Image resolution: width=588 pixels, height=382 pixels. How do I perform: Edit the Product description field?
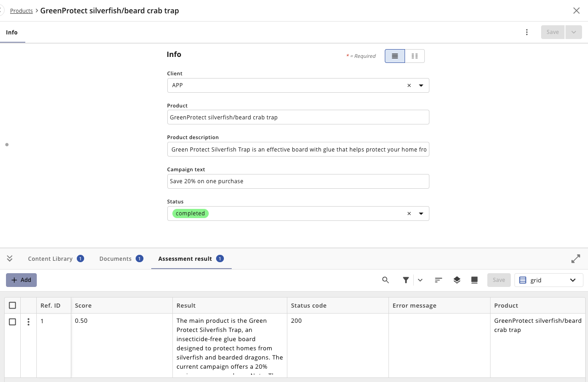tap(298, 149)
